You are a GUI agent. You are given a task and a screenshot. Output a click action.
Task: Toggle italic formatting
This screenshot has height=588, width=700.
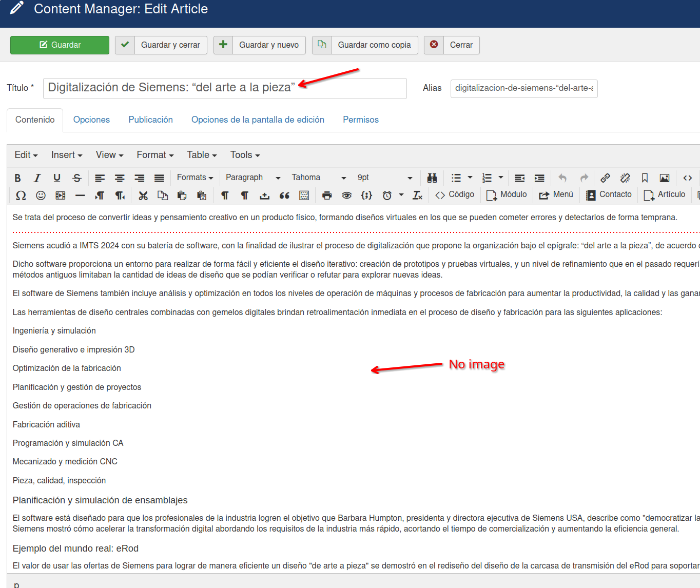point(37,178)
